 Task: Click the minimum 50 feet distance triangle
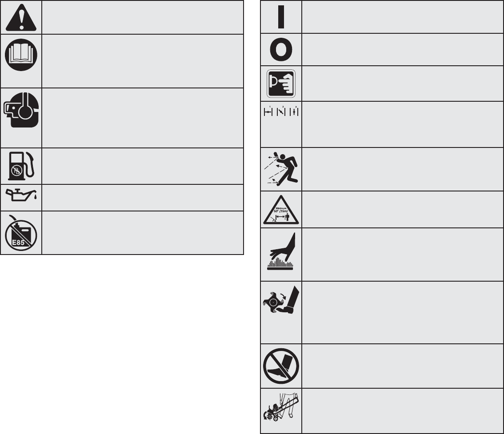pyautogui.click(x=281, y=210)
